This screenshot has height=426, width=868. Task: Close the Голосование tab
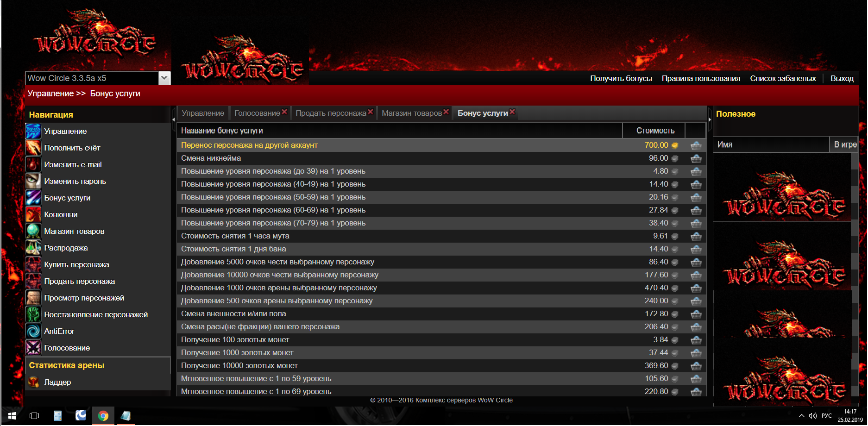(x=284, y=112)
